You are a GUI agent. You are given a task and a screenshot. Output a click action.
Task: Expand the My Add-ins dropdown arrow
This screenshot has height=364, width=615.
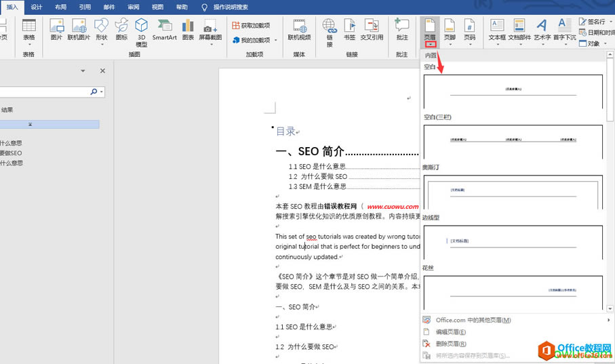276,41
